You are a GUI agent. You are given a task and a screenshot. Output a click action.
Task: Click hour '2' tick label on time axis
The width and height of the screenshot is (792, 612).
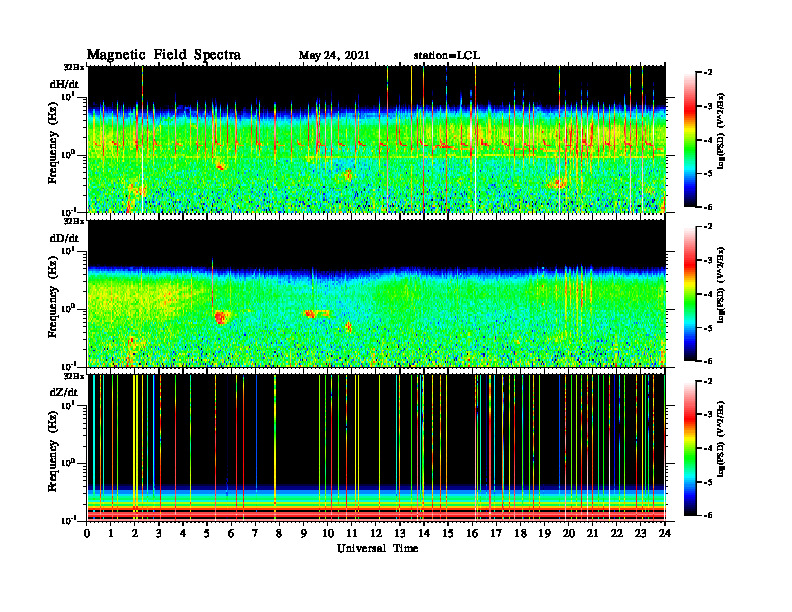(135, 533)
